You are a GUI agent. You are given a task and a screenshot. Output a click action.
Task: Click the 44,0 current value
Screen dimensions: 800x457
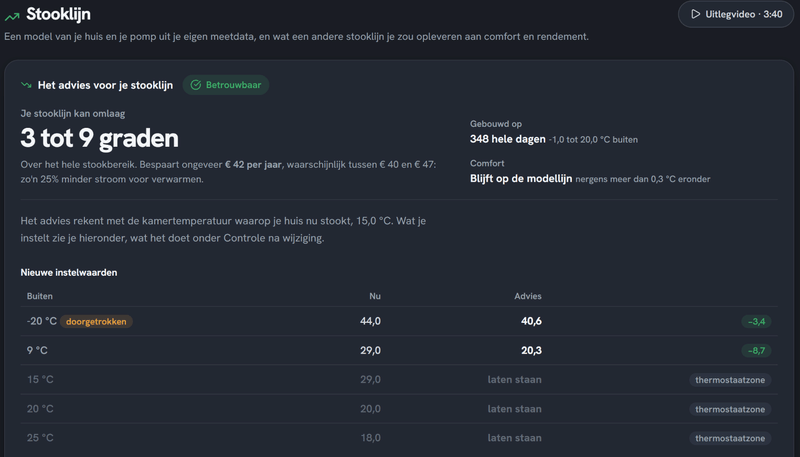click(370, 321)
